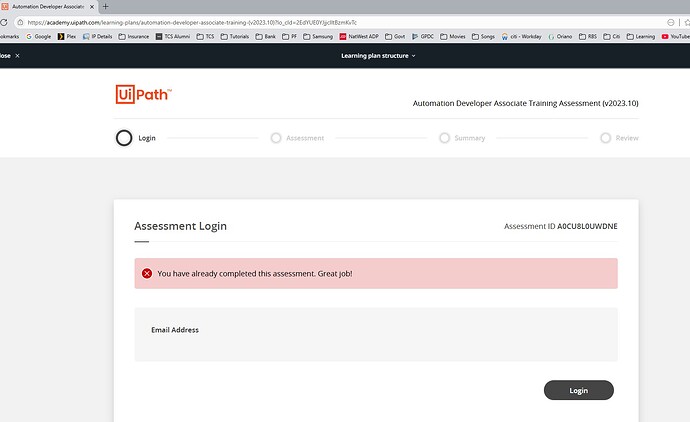The height and width of the screenshot is (422, 690).
Task: Open the Samsung bookmarks folder
Action: coord(318,37)
